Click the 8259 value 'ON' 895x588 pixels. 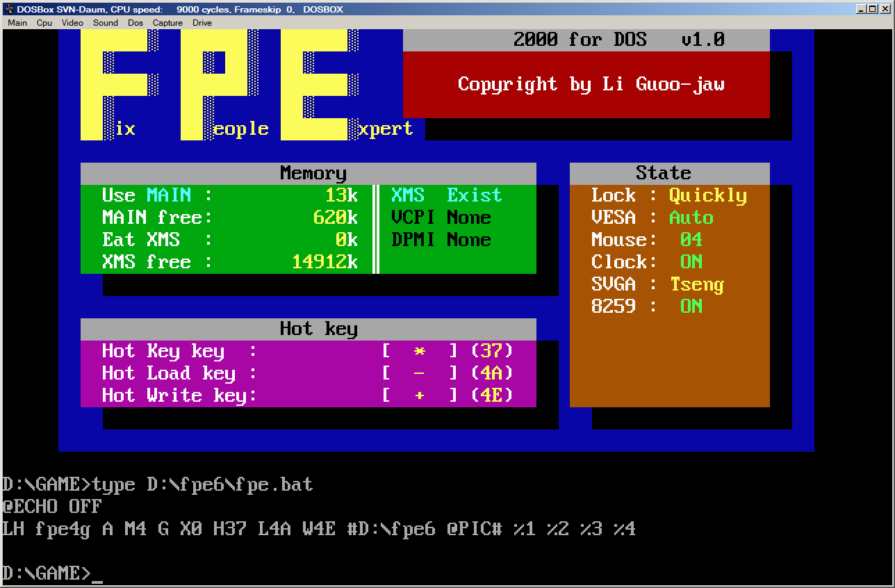691,307
